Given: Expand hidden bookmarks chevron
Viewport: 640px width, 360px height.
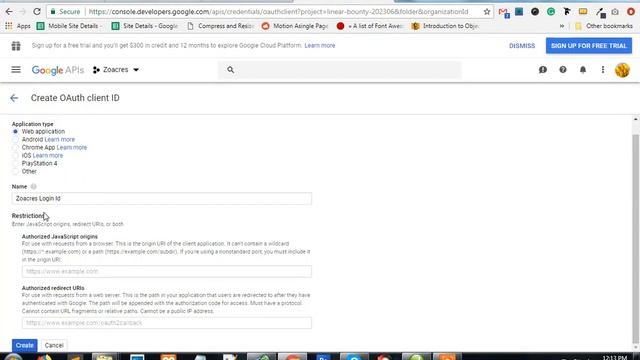Looking at the screenshot, I should 562,26.
